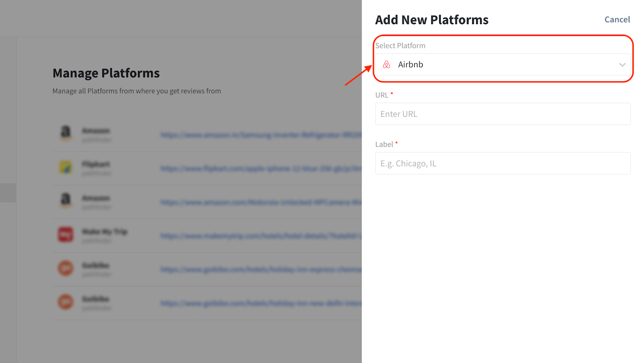Click the Make My Trip platform icon
The image size is (644, 363).
[66, 234]
